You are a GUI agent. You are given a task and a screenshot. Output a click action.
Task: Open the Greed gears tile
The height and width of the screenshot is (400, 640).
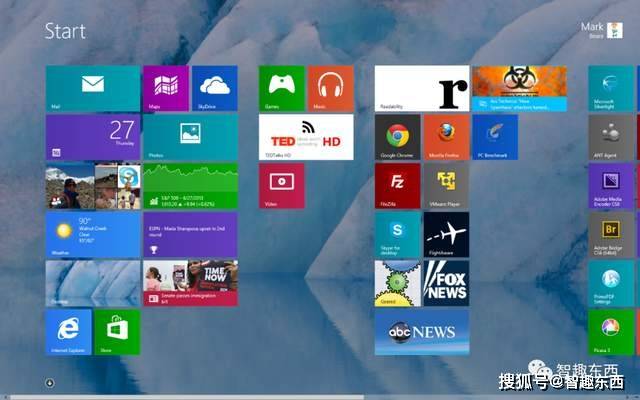point(398,284)
